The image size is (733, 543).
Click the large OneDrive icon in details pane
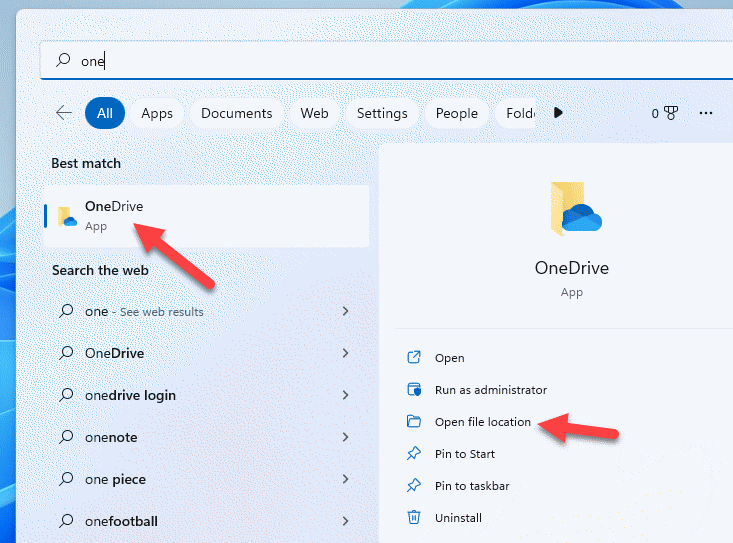pos(575,208)
